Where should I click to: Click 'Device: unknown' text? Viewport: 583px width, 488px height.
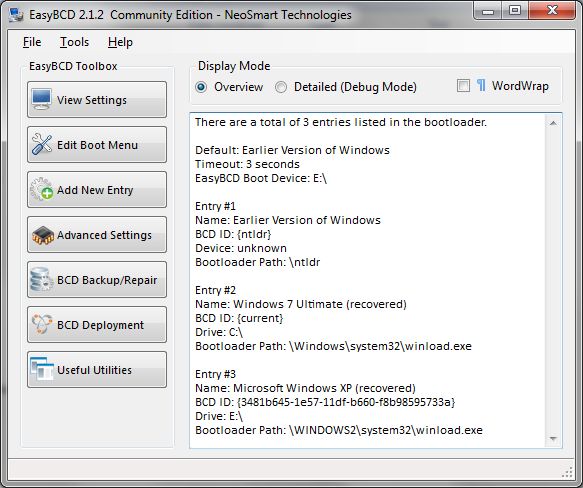(241, 248)
